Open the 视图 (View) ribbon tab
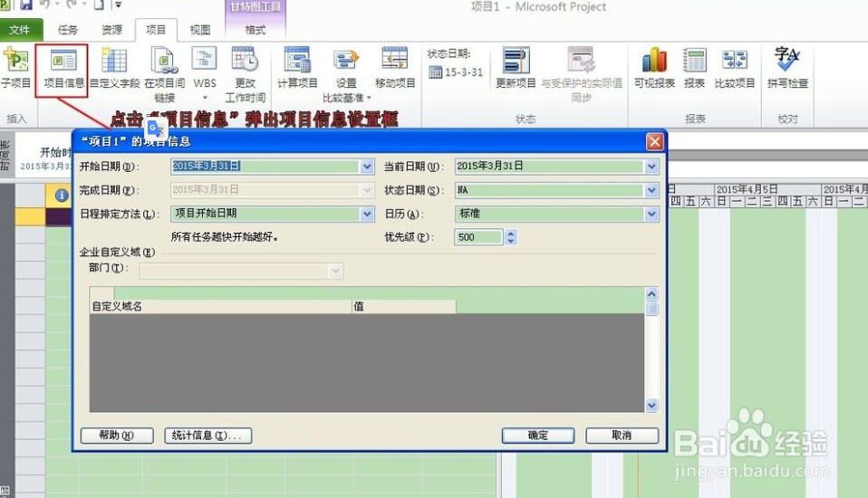 click(x=200, y=30)
